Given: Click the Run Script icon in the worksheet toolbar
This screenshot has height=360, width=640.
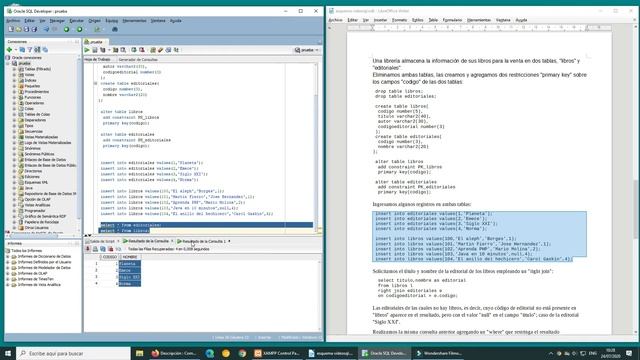Looking at the screenshot, I should coord(95,50).
